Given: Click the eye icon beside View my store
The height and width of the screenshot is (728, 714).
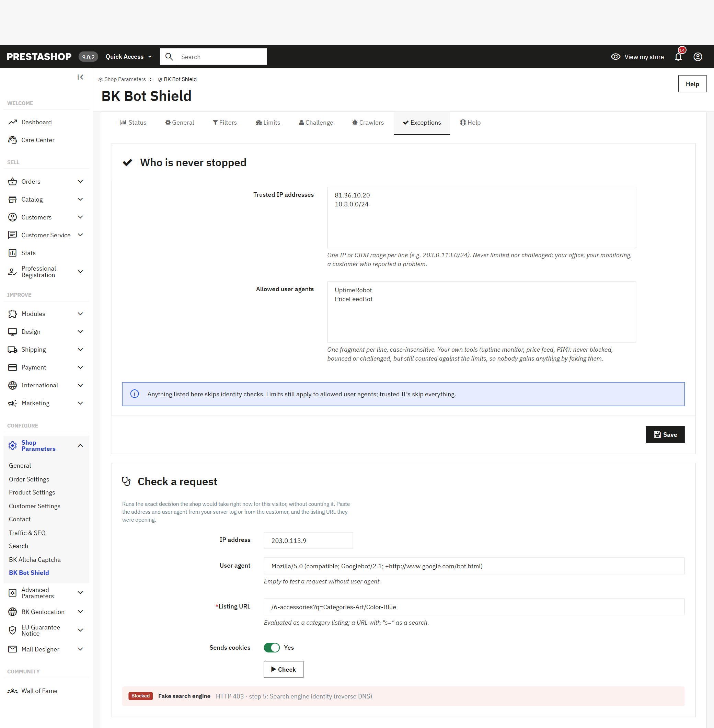Looking at the screenshot, I should [x=615, y=57].
